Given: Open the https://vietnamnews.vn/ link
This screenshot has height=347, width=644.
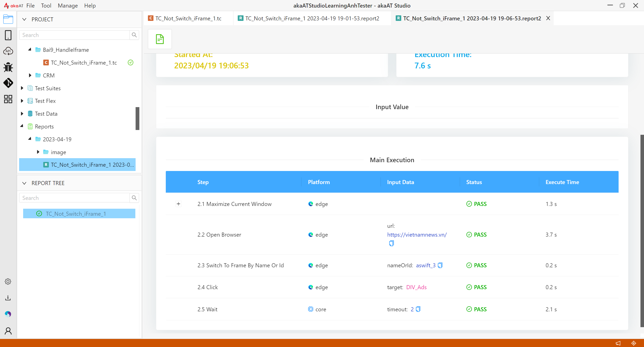Looking at the screenshot, I should tap(417, 235).
